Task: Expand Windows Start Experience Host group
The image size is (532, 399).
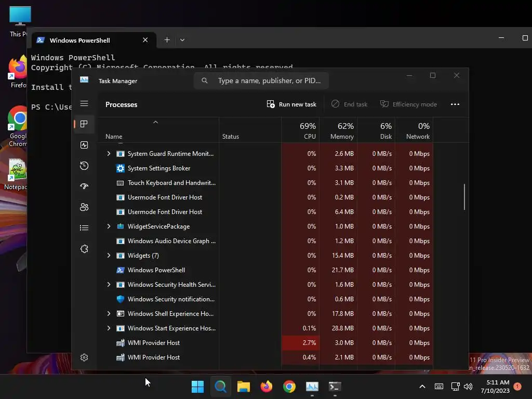Action: pyautogui.click(x=109, y=328)
